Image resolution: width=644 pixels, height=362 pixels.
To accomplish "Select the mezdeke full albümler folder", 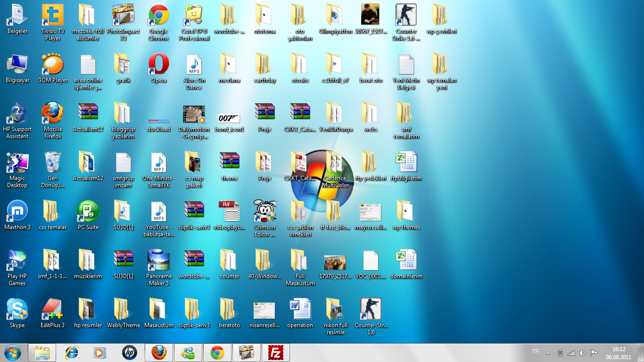I will (x=88, y=22).
